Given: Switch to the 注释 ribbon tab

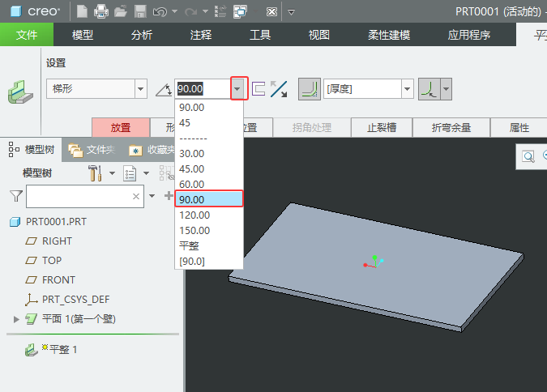Looking at the screenshot, I should click(201, 35).
